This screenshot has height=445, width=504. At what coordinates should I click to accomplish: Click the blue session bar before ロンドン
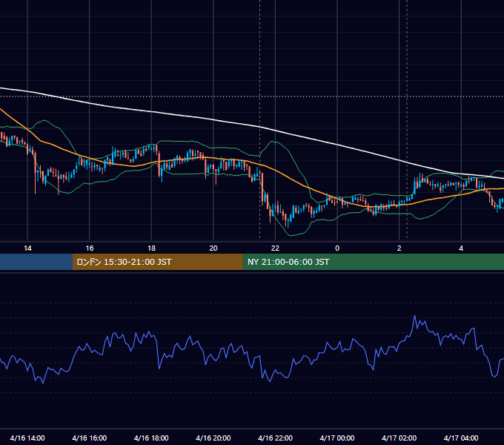pyautogui.click(x=36, y=262)
